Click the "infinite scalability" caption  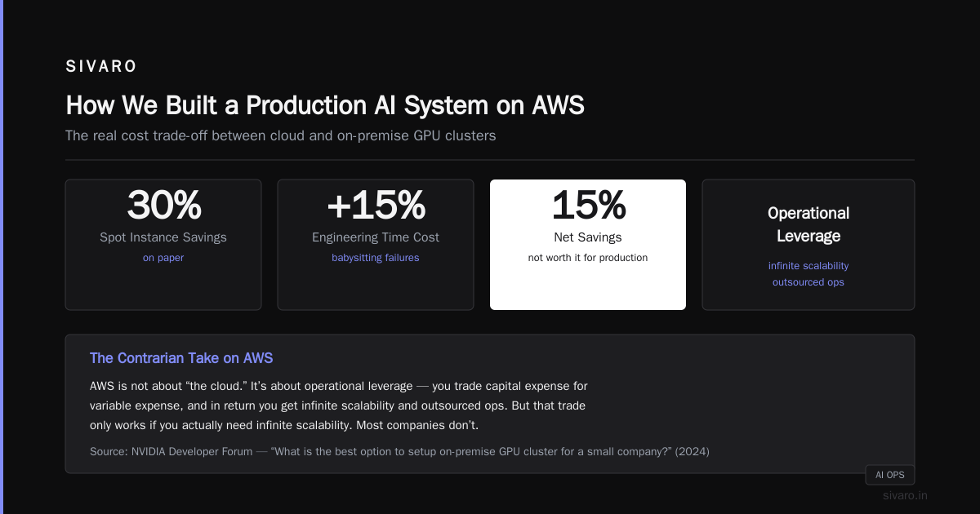coord(808,266)
